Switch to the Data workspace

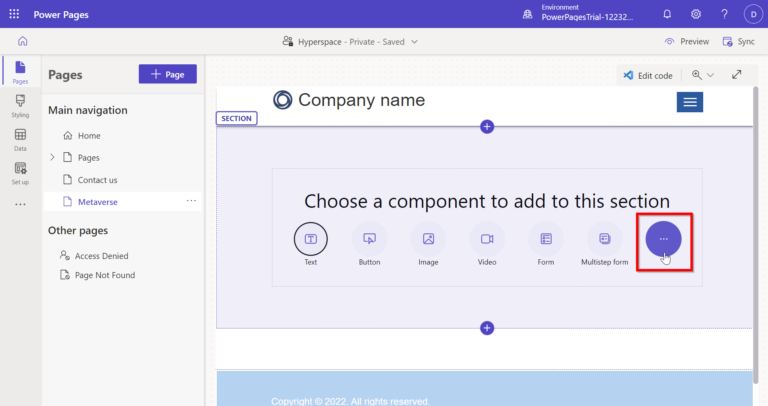coord(20,140)
